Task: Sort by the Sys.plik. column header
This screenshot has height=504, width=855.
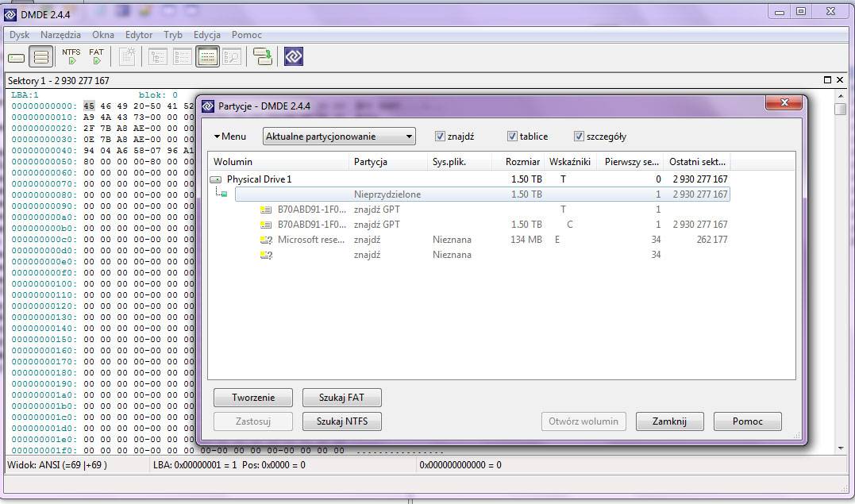Action: click(x=460, y=162)
